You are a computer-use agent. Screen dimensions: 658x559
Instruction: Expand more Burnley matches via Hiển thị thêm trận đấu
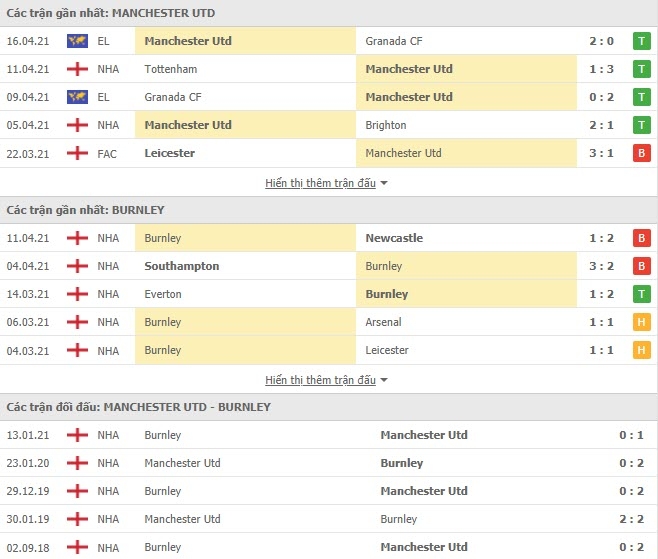pos(320,380)
